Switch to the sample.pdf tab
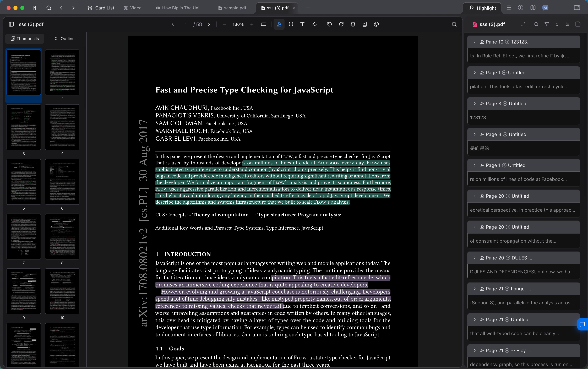The width and height of the screenshot is (588, 369). (232, 8)
